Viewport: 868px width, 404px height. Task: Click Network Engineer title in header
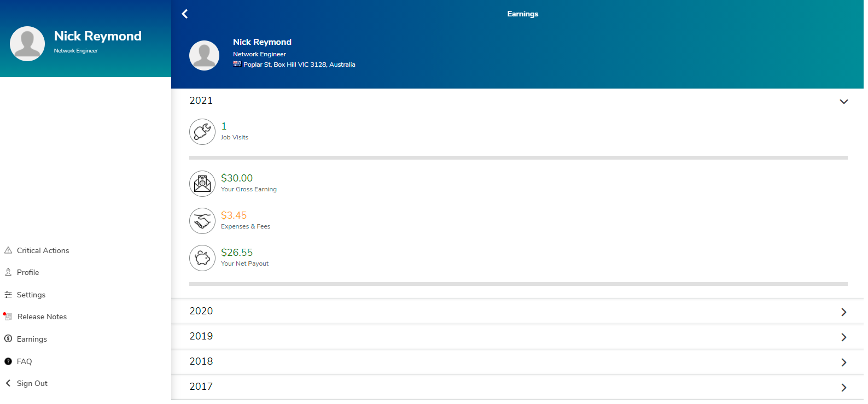(x=260, y=54)
